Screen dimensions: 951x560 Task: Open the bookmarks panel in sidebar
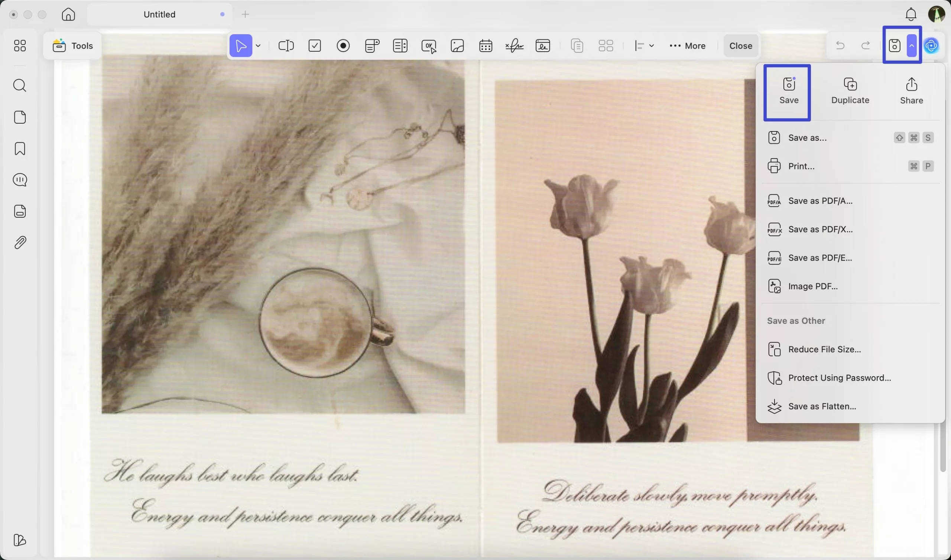(20, 149)
